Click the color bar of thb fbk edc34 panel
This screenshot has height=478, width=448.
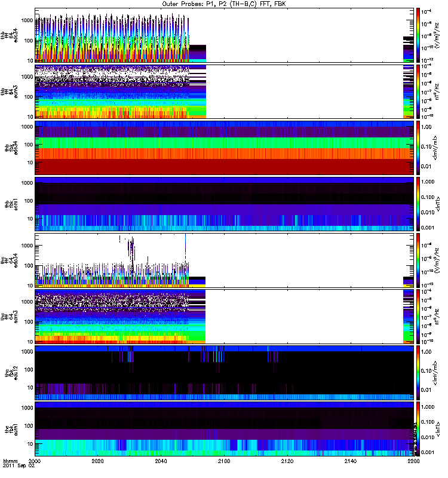pos(418,148)
